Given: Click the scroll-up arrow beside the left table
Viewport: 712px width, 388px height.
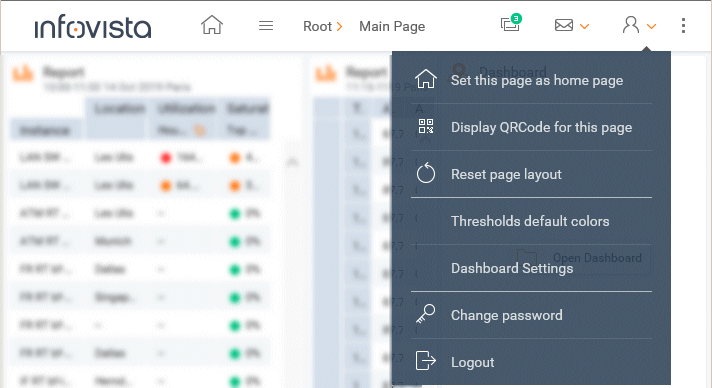Looking at the screenshot, I should [x=292, y=162].
